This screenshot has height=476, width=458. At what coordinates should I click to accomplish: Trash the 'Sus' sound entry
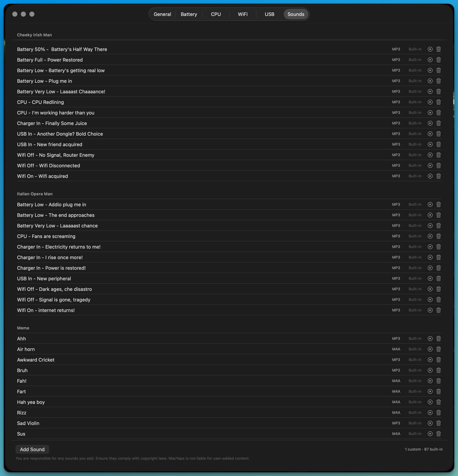click(x=438, y=434)
